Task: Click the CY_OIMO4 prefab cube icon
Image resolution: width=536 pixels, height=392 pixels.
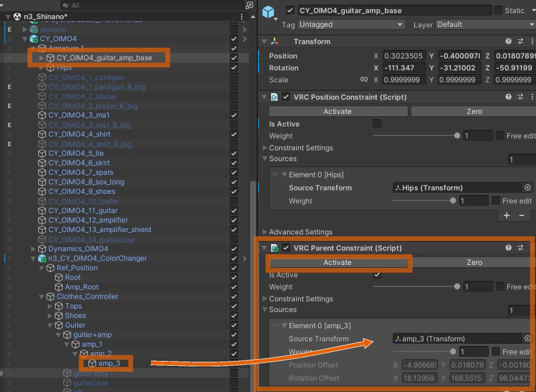Action: 33,39
